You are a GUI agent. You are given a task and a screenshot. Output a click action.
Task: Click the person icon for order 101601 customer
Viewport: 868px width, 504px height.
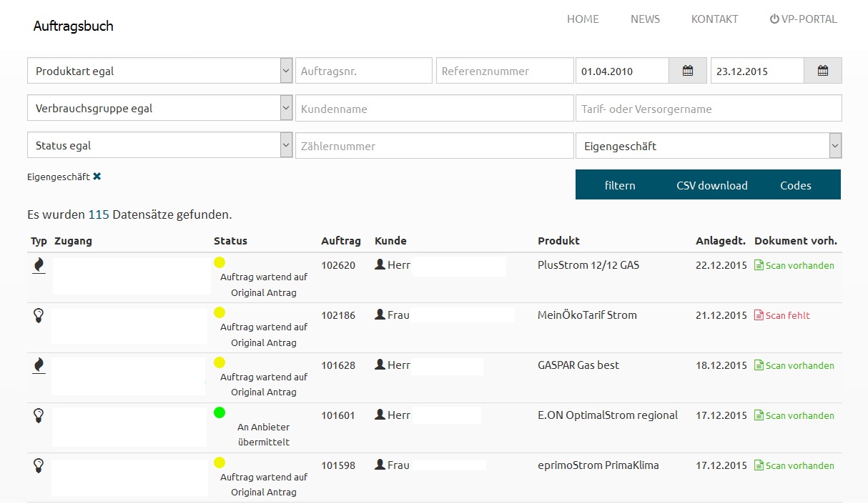(380, 415)
